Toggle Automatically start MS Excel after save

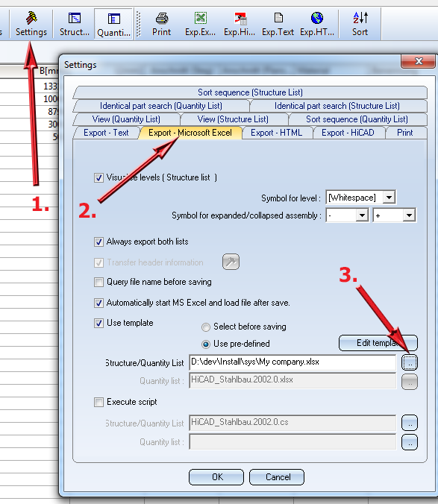(x=98, y=303)
